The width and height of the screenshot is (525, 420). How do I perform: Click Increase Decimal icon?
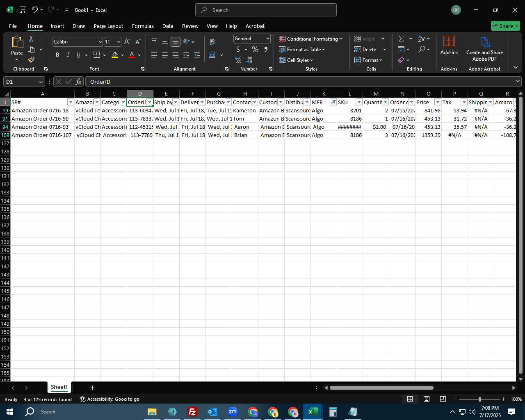238,60
